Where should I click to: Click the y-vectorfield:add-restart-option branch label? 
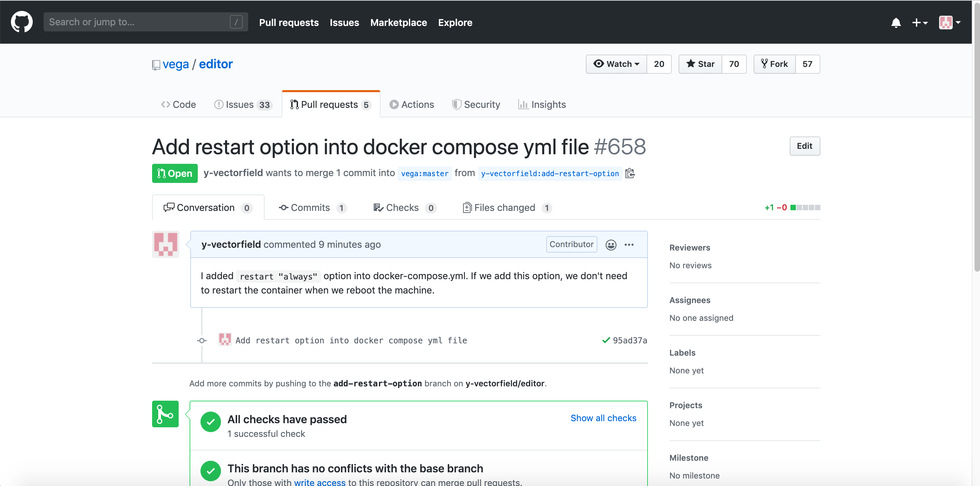(x=550, y=173)
